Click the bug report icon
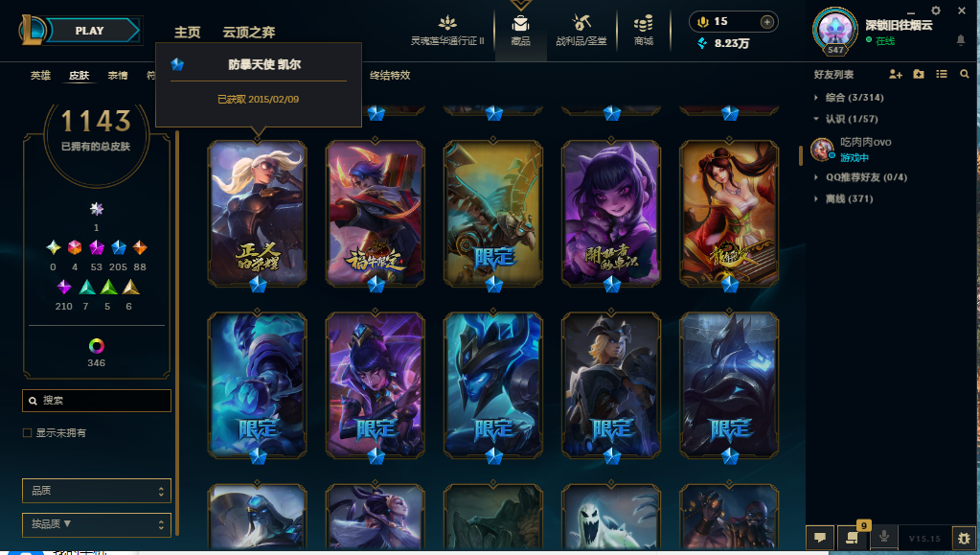The image size is (980, 555). (x=964, y=538)
